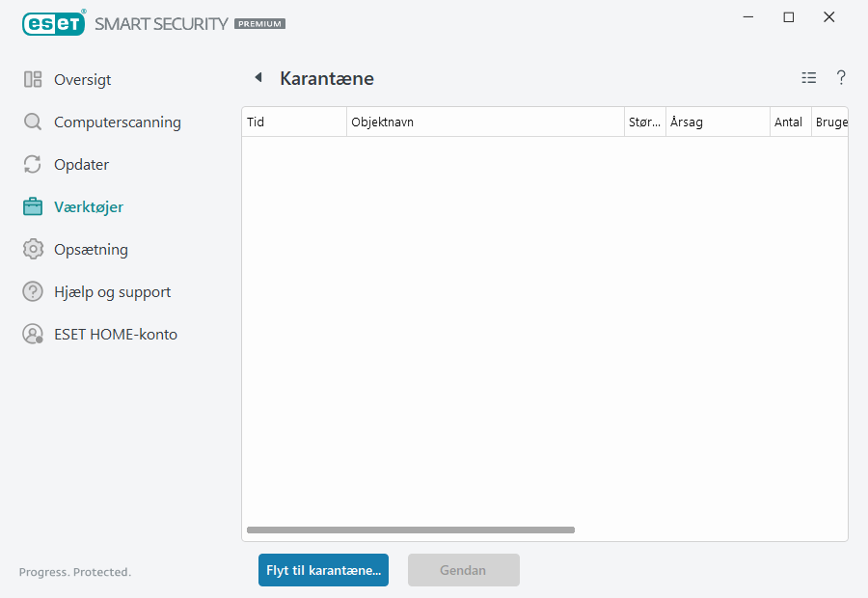
Task: Open the Opsætning gear icon
Action: [33, 249]
